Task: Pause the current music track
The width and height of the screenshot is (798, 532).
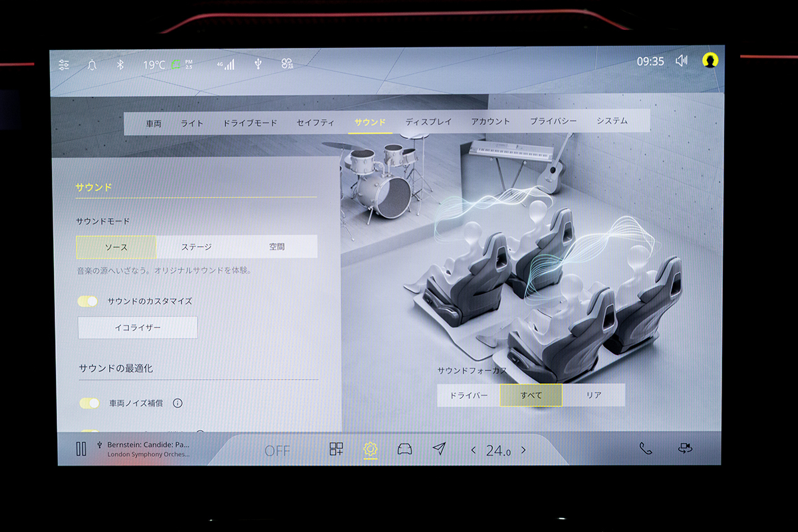Action: coord(81,449)
